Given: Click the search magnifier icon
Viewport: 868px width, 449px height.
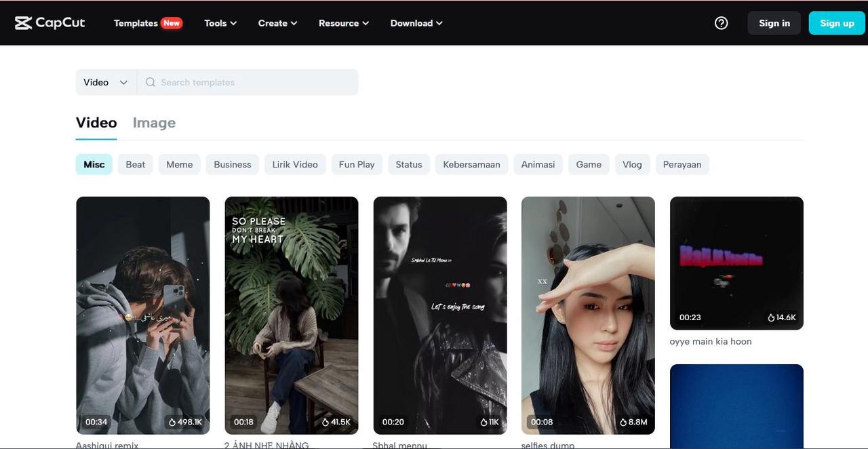Looking at the screenshot, I should 151,82.
